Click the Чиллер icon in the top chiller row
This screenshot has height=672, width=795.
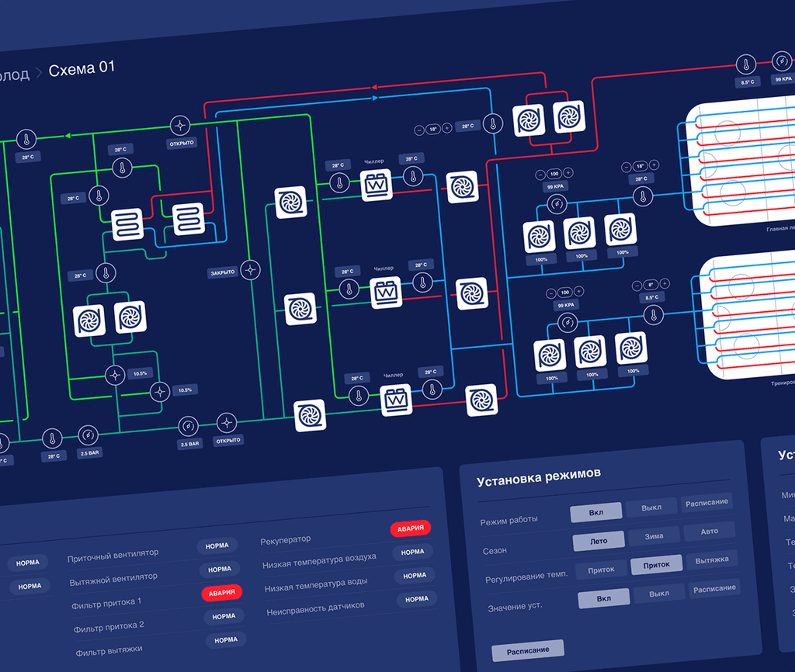(x=375, y=183)
